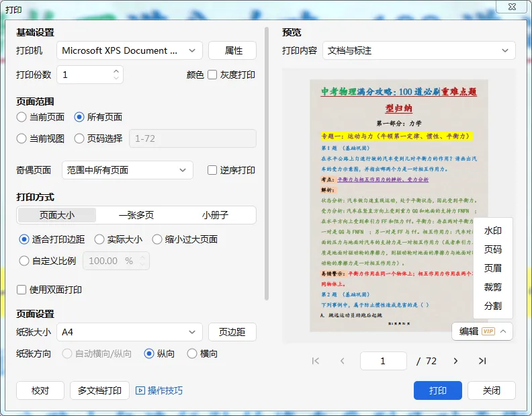Click the settings panel vertical scrollbar
Image resolution: width=532 pixels, height=416 pixels.
point(267,164)
